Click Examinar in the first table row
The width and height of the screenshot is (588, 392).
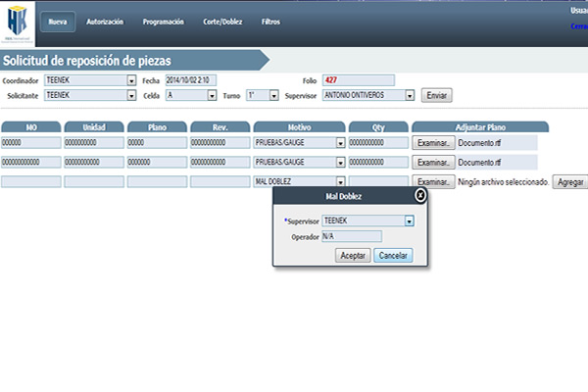[432, 143]
